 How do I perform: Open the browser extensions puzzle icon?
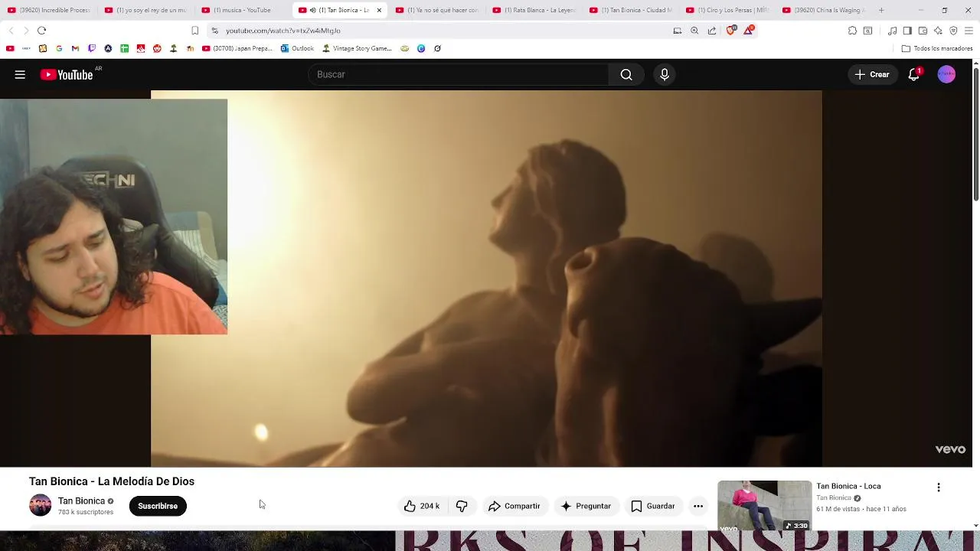tap(852, 31)
